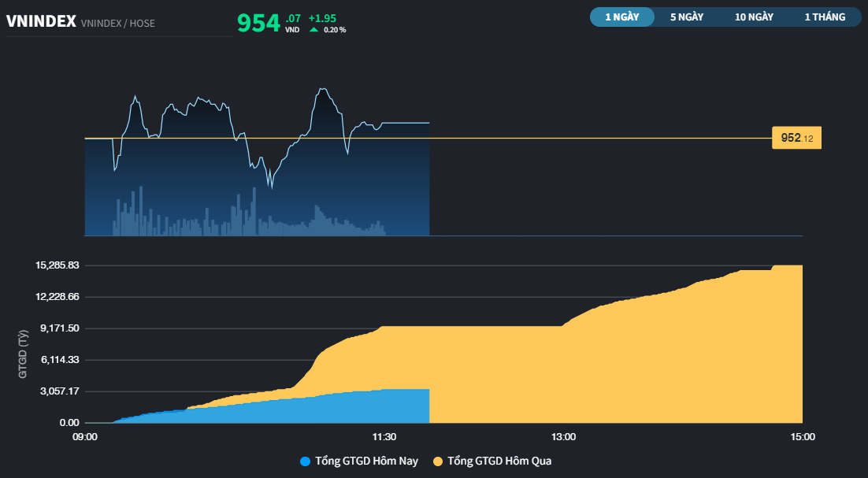This screenshot has height=478, width=868.
Task: Click the 15,285.83 y-axis label
Action: click(x=57, y=265)
